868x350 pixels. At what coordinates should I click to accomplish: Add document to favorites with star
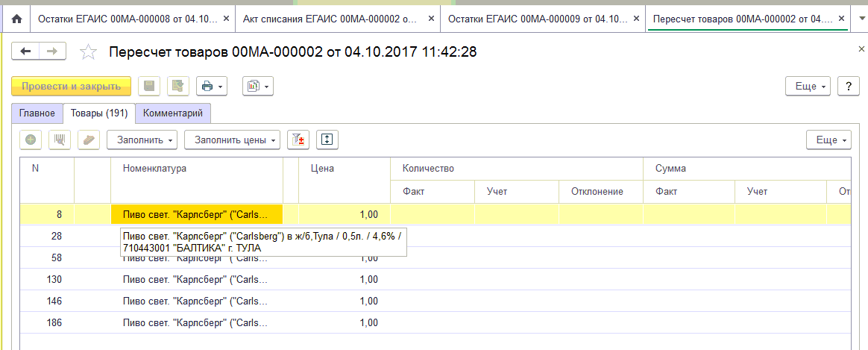tap(89, 52)
